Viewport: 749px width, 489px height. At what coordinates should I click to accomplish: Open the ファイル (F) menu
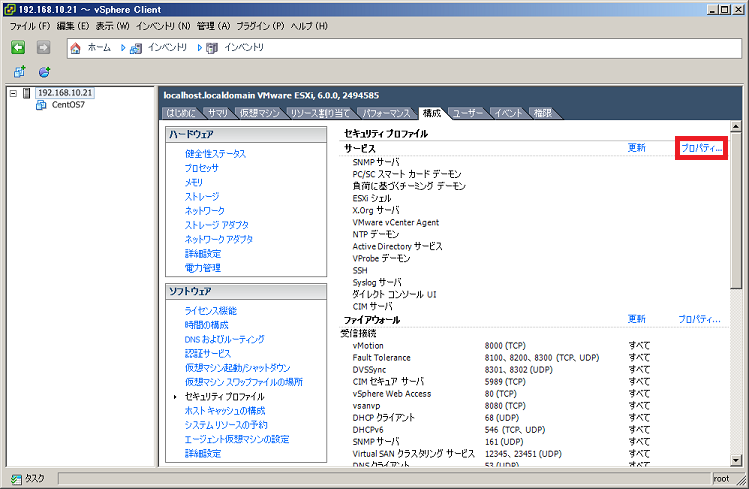click(x=30, y=26)
